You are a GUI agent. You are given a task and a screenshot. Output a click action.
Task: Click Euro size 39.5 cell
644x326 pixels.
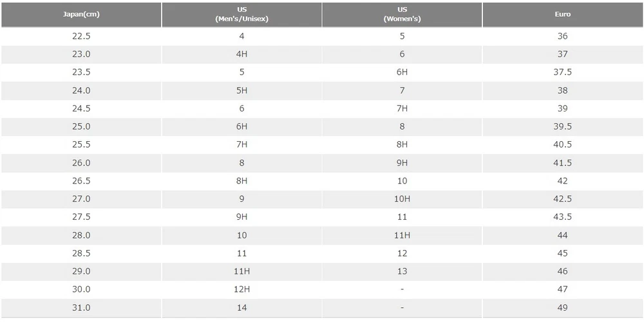[x=562, y=126]
